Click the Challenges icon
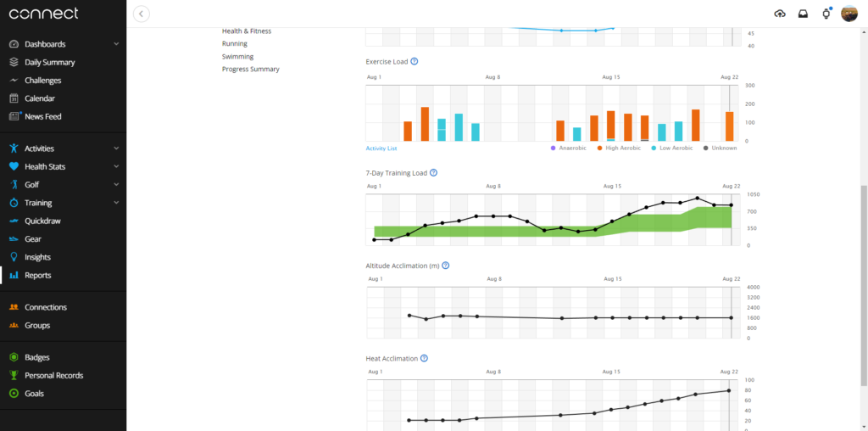This screenshot has width=868, height=431. coord(14,81)
